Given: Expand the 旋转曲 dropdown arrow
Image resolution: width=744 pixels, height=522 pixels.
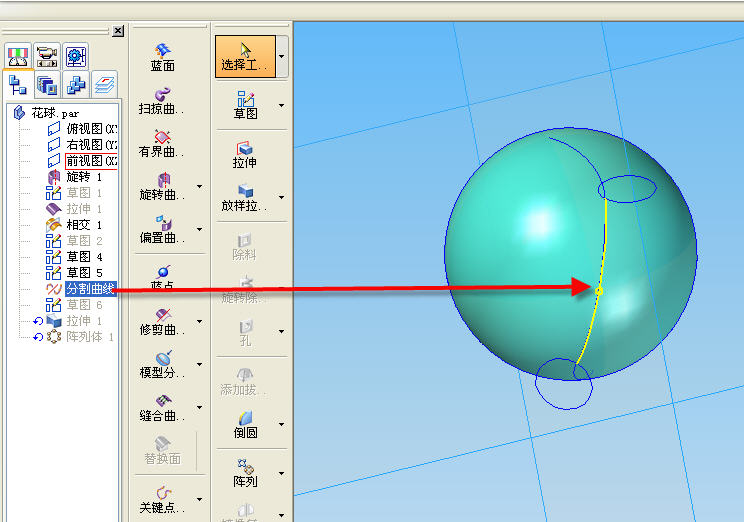Looking at the screenshot, I should (199, 186).
